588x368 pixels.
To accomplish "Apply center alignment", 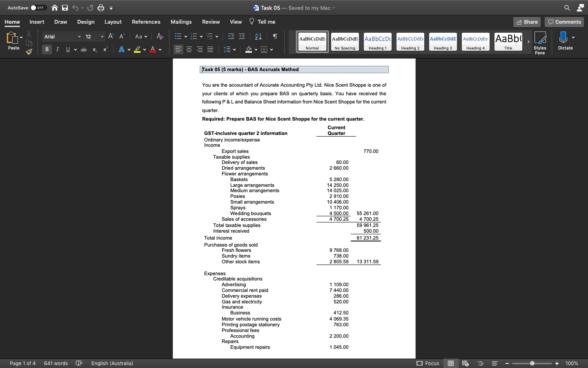I will [189, 49].
